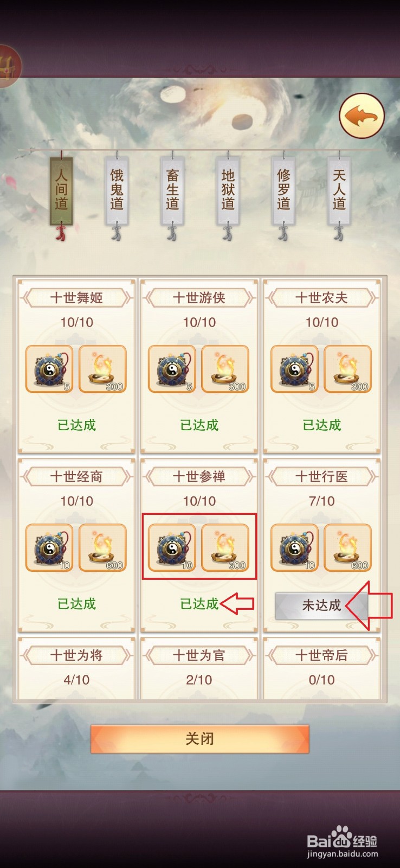Viewport: 400px width, 868px height.
Task: Select the 人间道 hanging banner tab
Action: 61,191
